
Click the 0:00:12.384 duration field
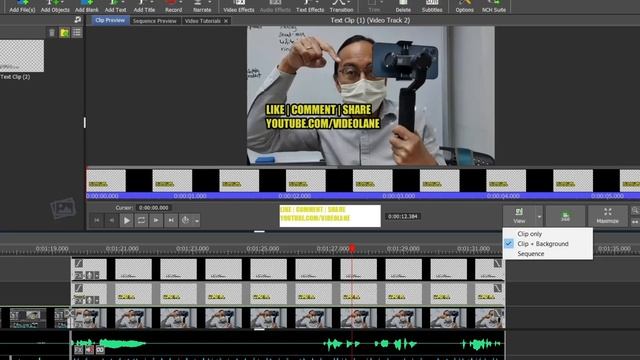click(402, 216)
